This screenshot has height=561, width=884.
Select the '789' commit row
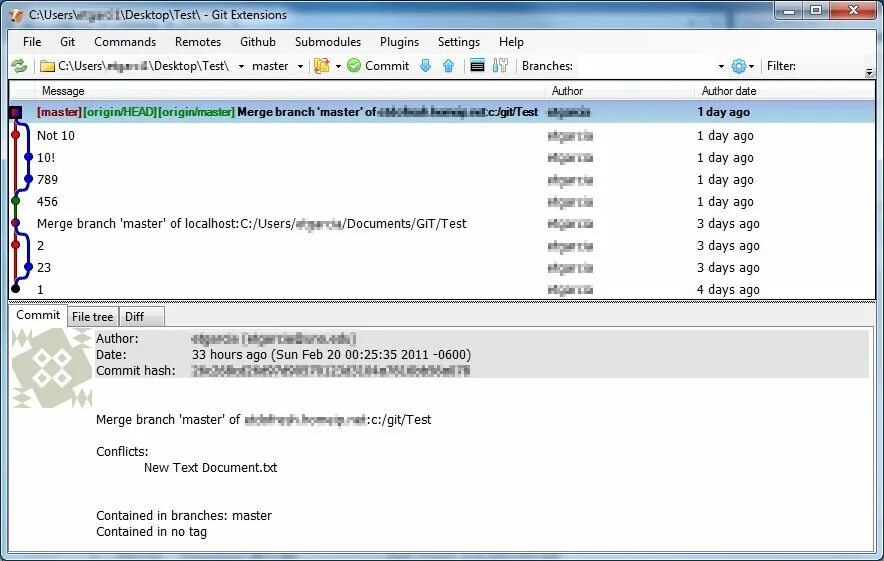tap(442, 179)
